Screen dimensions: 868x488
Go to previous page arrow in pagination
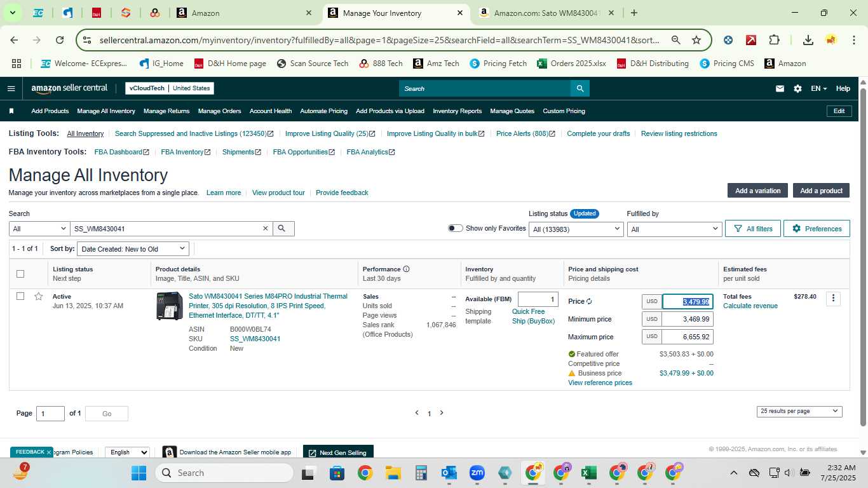[x=417, y=413]
